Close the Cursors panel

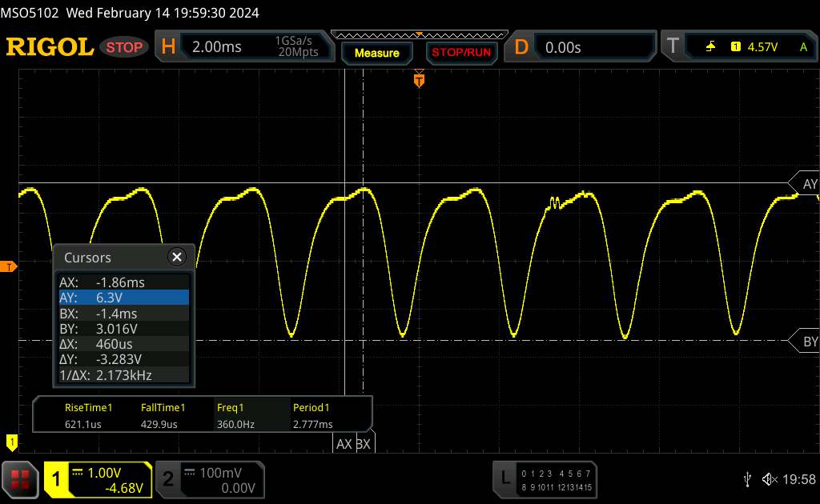[176, 257]
